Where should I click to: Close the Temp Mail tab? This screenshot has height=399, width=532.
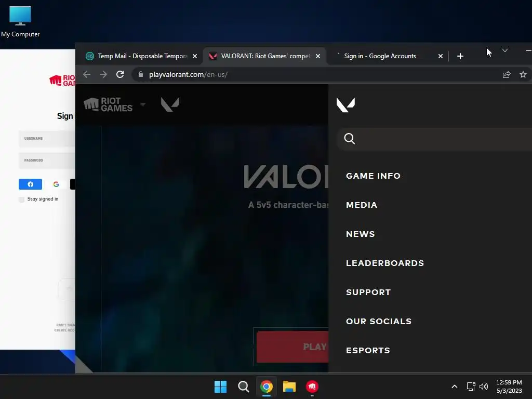195,56
